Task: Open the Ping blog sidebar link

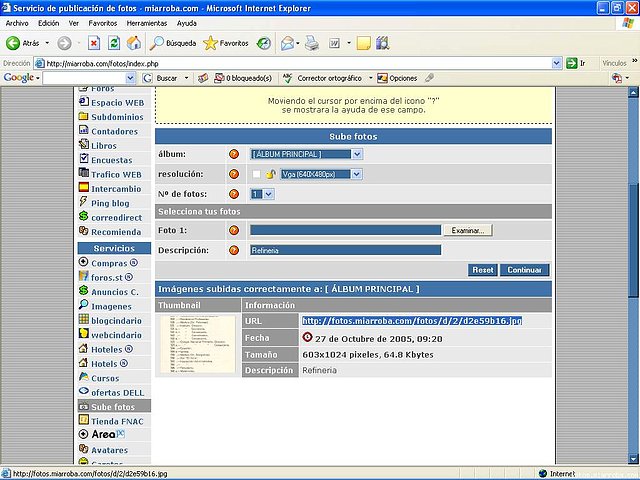Action: point(110,203)
